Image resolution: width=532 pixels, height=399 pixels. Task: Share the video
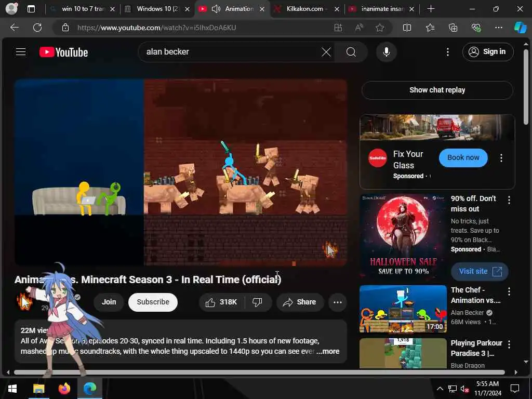pos(300,302)
